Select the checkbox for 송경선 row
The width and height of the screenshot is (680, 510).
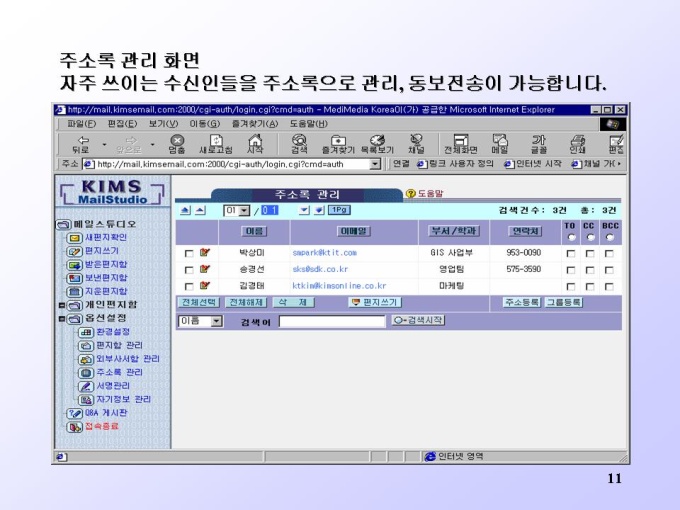point(189,270)
